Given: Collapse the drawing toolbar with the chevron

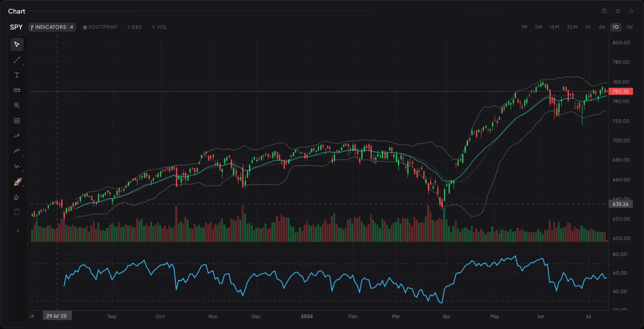Looking at the screenshot, I should 18,230.
